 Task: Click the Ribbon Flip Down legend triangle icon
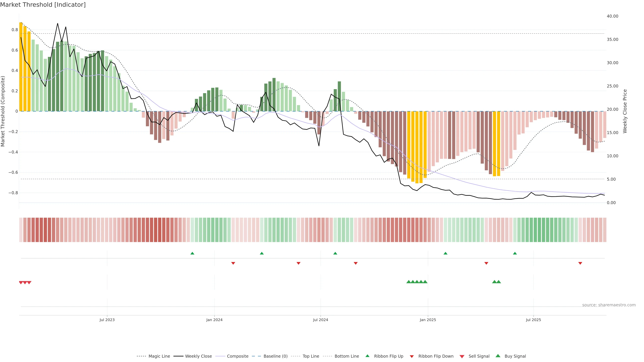pos(412,356)
